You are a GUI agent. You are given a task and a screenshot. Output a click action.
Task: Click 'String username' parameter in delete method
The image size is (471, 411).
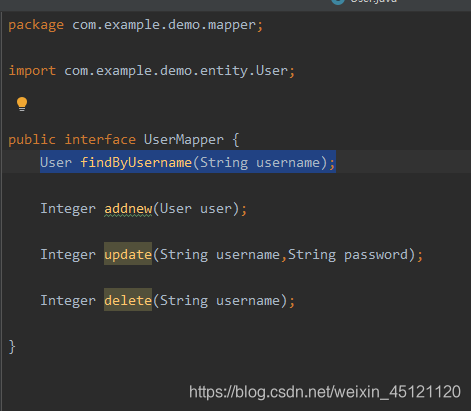[220, 301]
